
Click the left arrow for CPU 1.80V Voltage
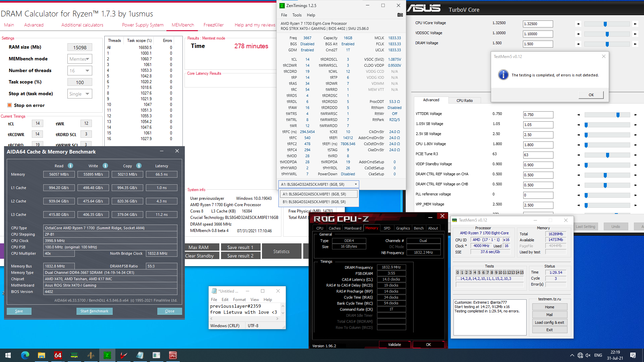[578, 145]
